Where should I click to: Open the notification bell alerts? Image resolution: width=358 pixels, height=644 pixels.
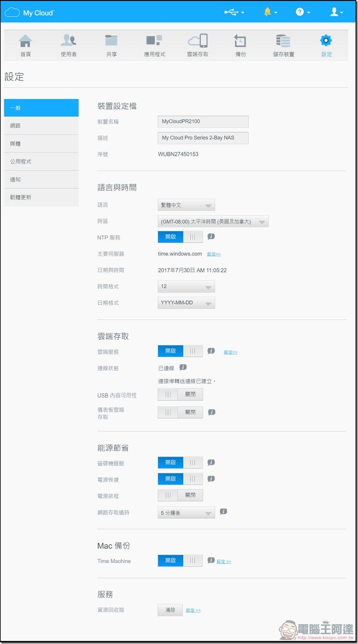(270, 12)
